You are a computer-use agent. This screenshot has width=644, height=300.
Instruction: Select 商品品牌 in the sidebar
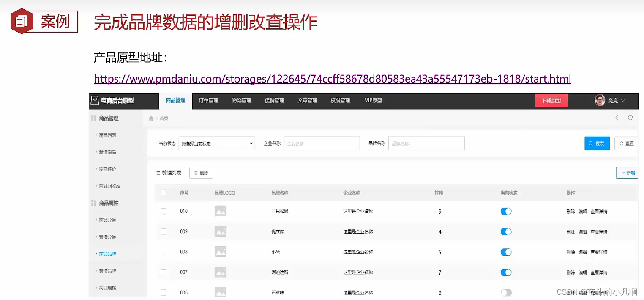pyautogui.click(x=107, y=254)
